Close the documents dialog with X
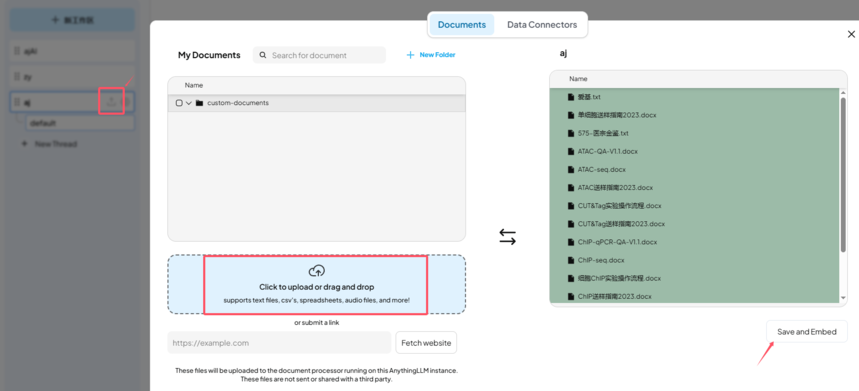Image resolution: width=859 pixels, height=391 pixels. coord(851,34)
